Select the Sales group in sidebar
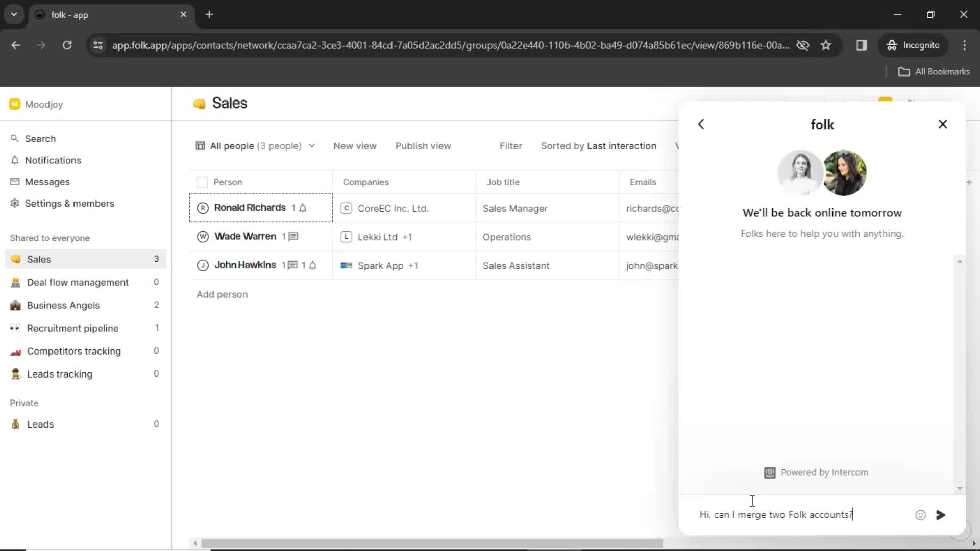This screenshot has height=551, width=980. tap(85, 259)
